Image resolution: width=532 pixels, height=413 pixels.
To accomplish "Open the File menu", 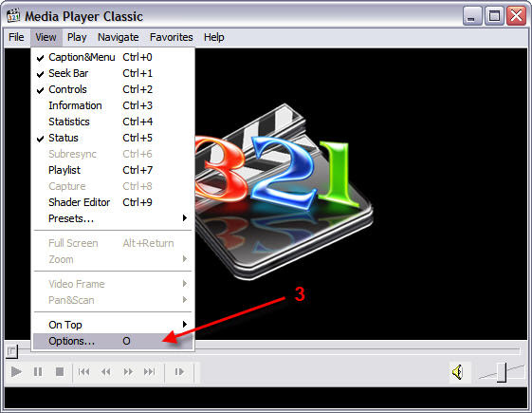I will [x=16, y=37].
